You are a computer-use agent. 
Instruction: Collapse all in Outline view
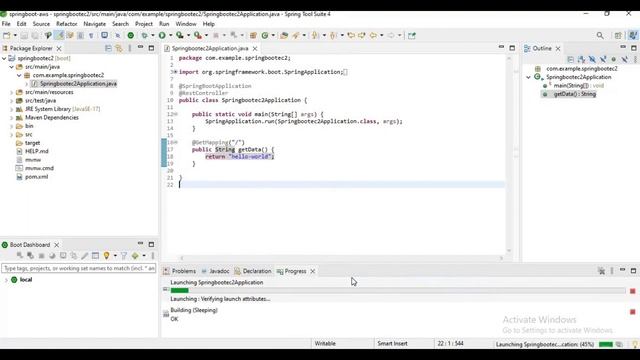pos(571,60)
